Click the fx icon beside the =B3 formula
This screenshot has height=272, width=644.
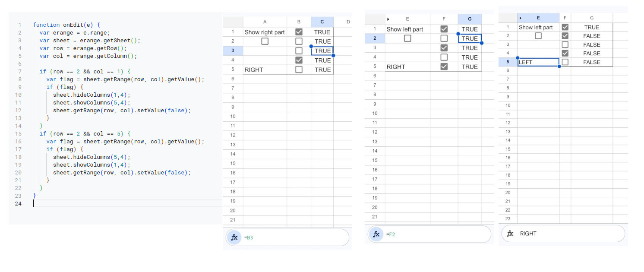coord(234,237)
